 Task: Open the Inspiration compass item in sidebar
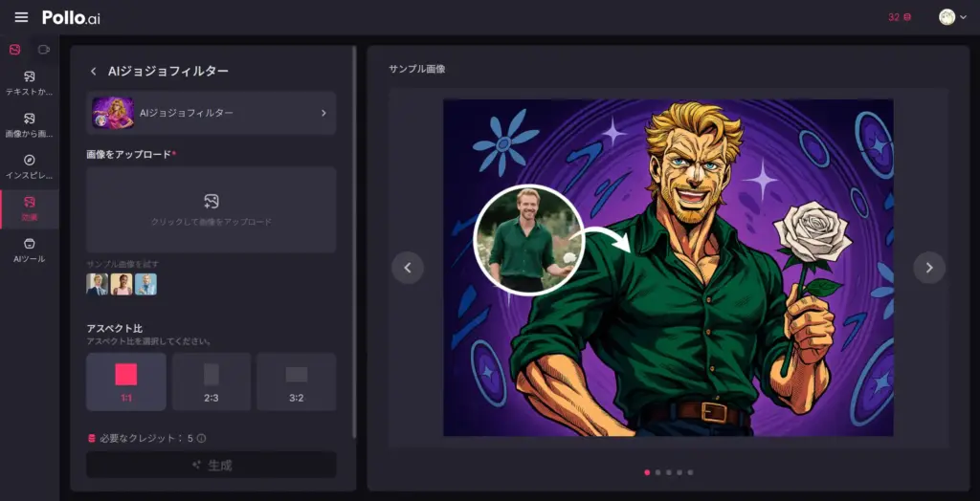[30, 166]
